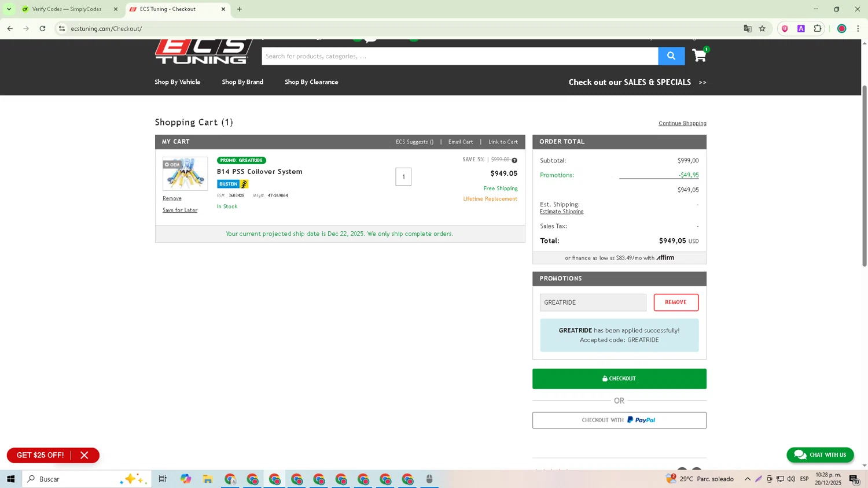Switch to Verify Codes — SimplyCodes tab
The image size is (868, 488).
click(x=67, y=9)
